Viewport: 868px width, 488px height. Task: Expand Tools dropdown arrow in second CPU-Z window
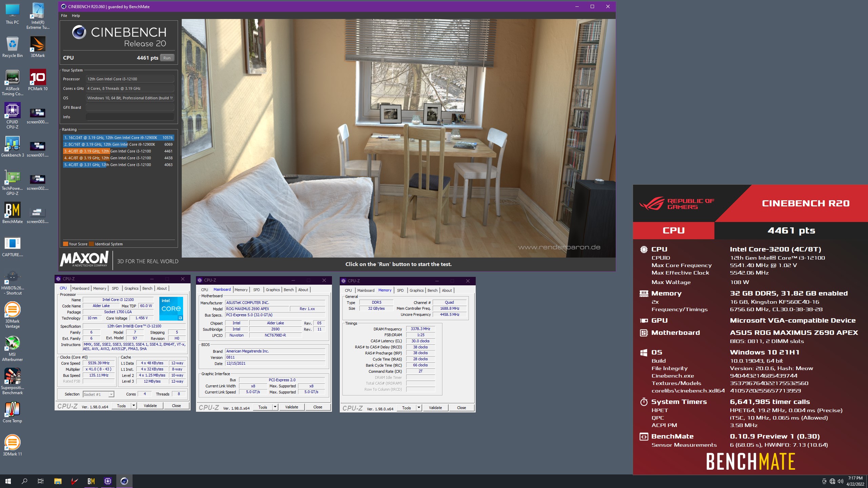[x=275, y=407]
